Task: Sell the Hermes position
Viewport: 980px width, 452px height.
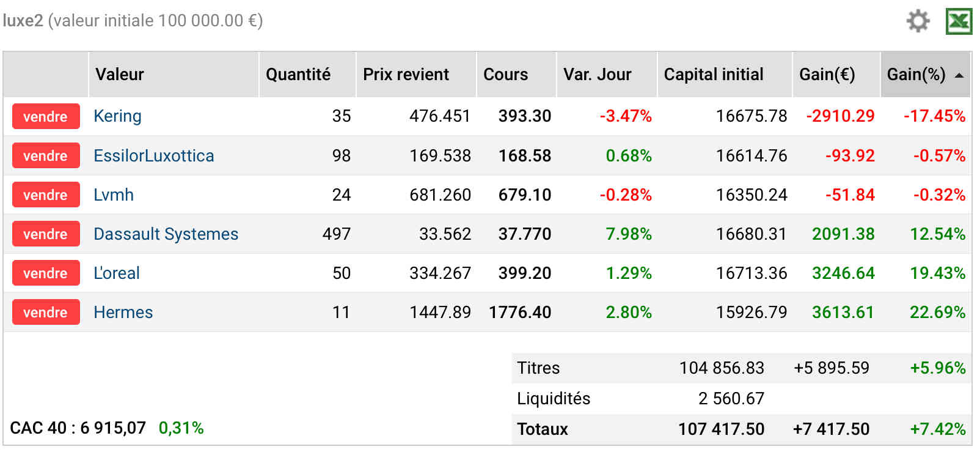Action: pyautogui.click(x=46, y=312)
